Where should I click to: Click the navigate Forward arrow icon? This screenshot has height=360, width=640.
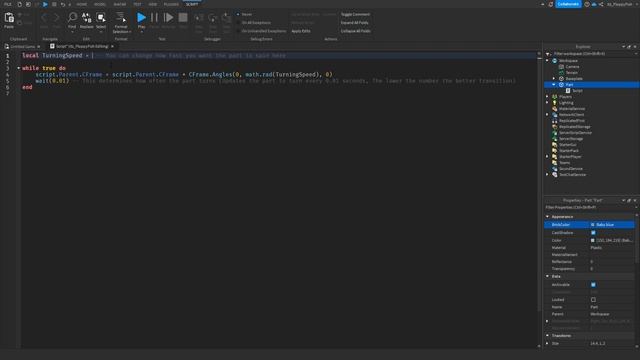coord(56,18)
